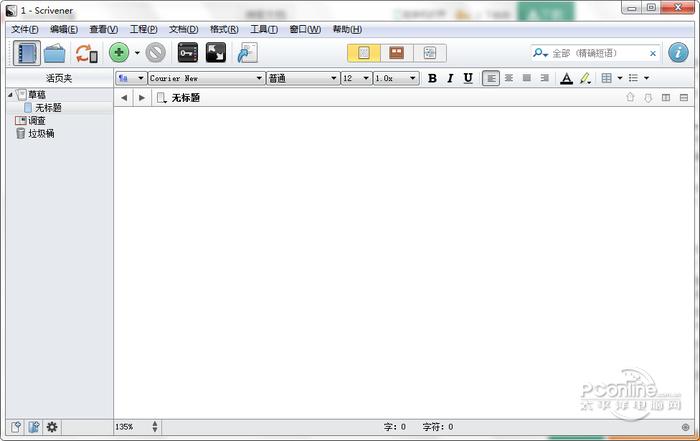
Task: Open the 格式(R) menu
Action: pyautogui.click(x=224, y=29)
